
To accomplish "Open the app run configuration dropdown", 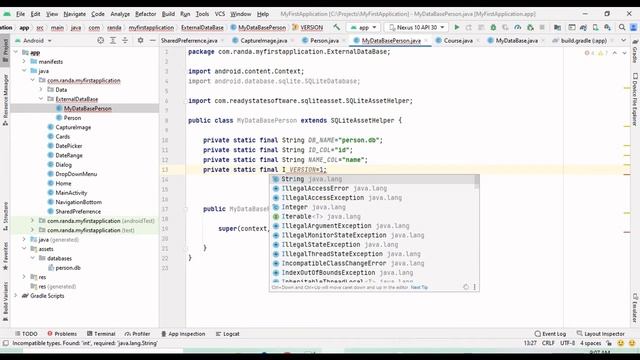I will 363,27.
